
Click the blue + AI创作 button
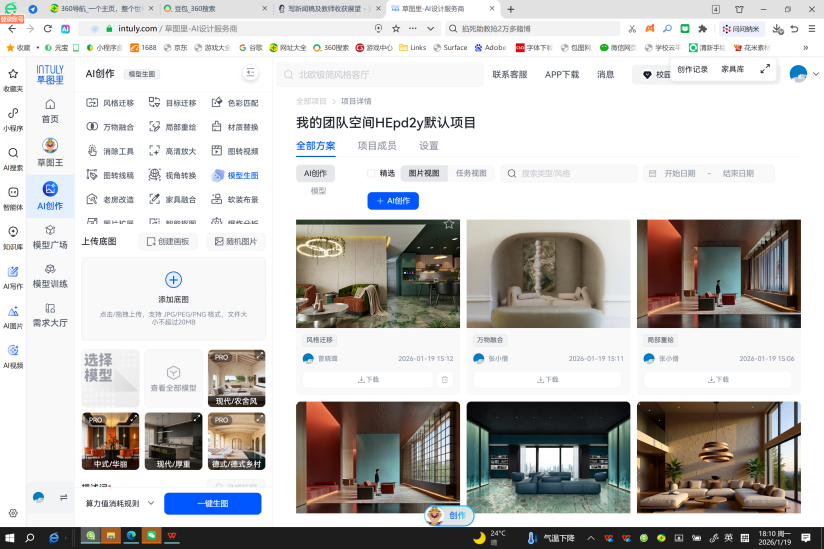tap(393, 200)
